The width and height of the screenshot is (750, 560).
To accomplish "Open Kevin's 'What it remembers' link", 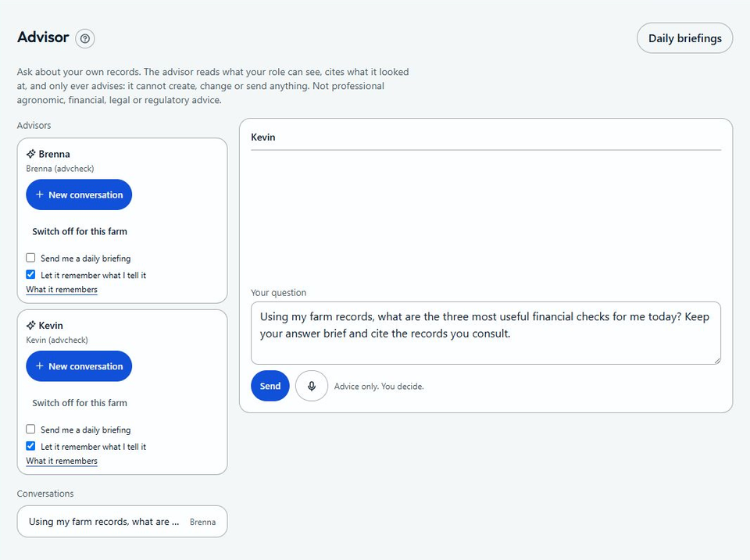I will (62, 461).
